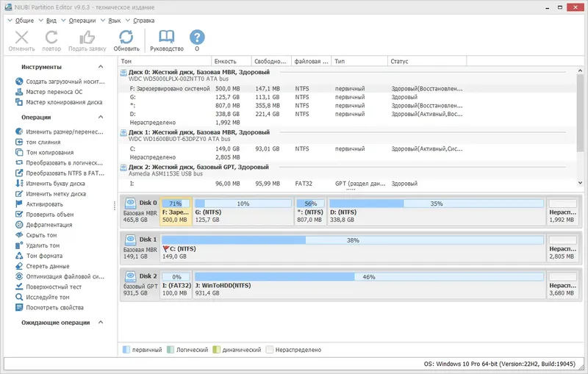
Task: Select Изменить размер/переместить operation icon
Action: [x=19, y=132]
